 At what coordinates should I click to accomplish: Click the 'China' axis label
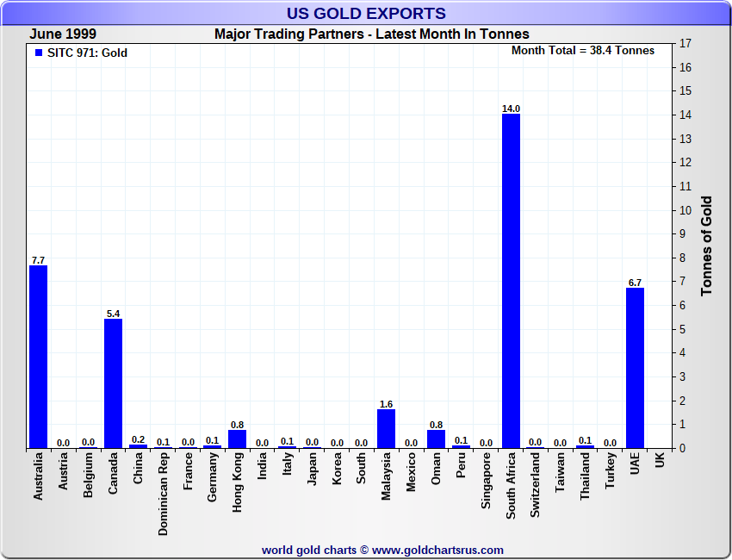point(138,469)
